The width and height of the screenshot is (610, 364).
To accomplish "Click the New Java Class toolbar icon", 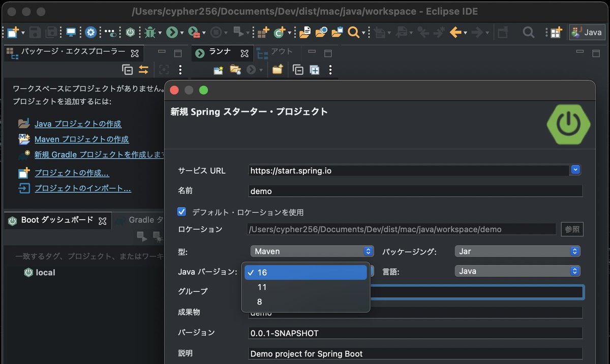I will (280, 33).
